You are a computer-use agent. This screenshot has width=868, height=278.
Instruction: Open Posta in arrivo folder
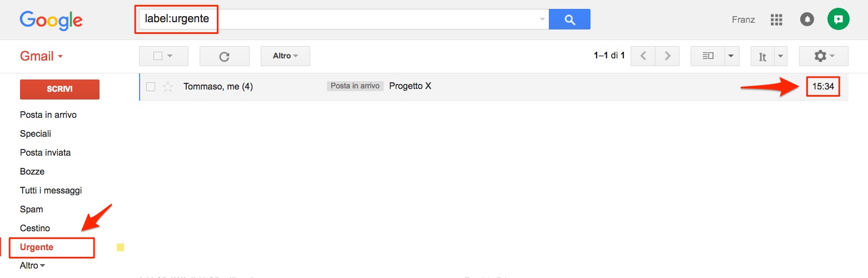[48, 115]
